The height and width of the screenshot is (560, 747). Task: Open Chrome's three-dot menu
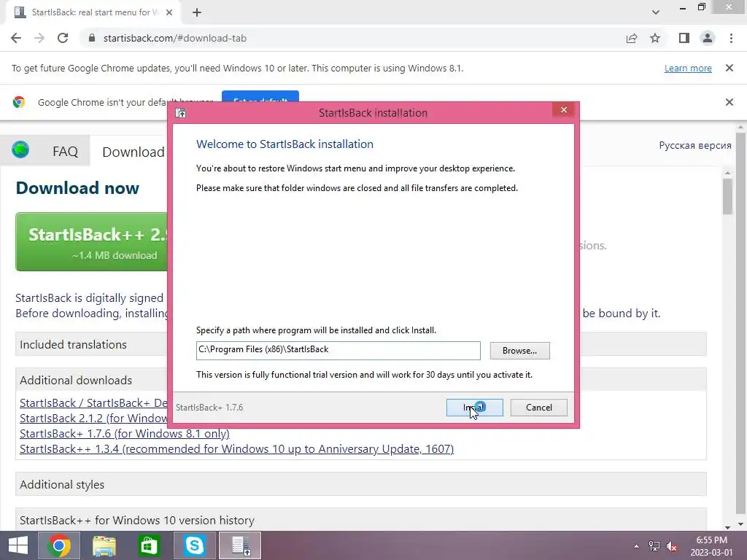731,38
